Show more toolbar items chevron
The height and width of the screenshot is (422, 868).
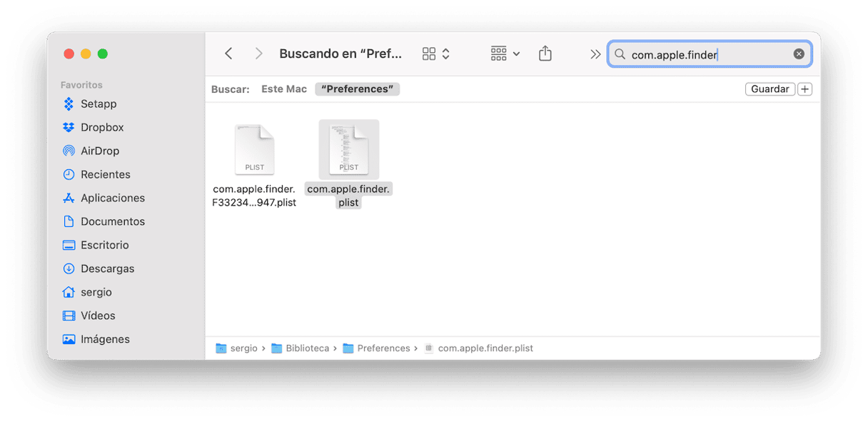(595, 54)
